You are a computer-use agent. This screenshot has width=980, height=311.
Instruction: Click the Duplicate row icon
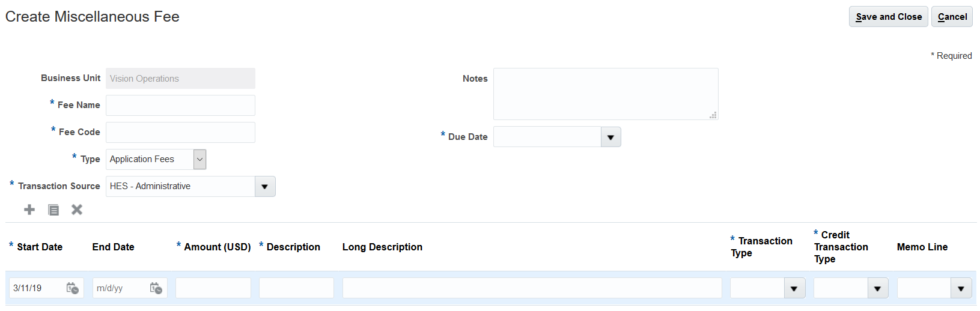(53, 210)
